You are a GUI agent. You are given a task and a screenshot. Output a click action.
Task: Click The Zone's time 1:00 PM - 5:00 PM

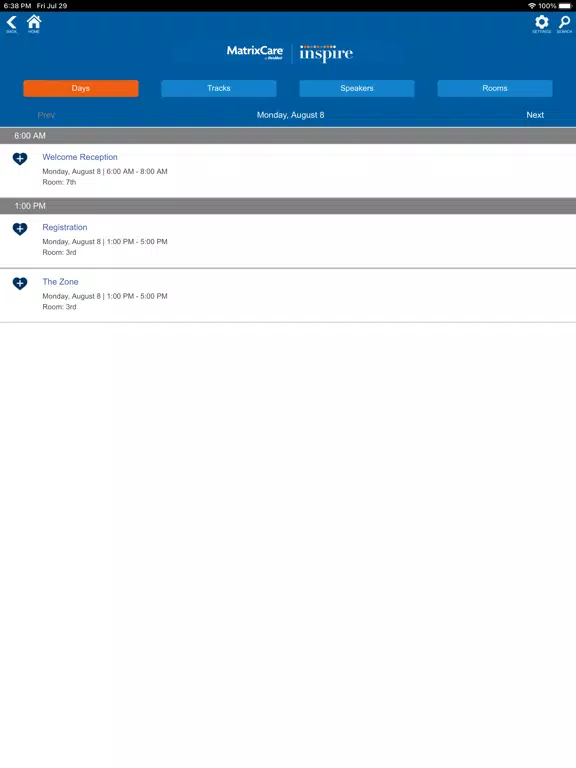[137, 296]
